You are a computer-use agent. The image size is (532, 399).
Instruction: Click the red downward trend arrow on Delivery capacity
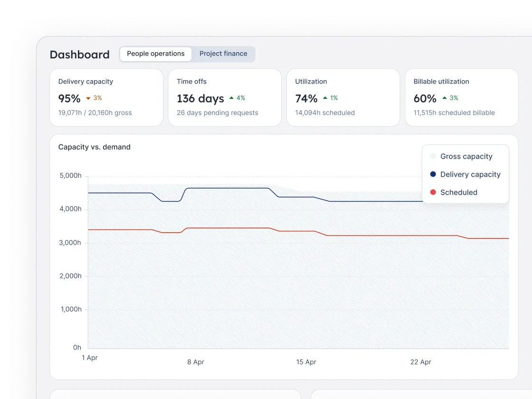[x=88, y=98]
